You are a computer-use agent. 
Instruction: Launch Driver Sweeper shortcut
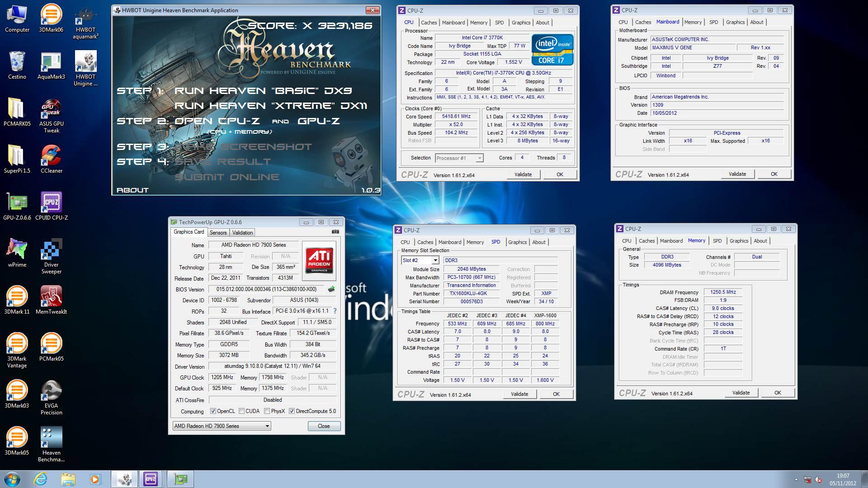pyautogui.click(x=51, y=257)
